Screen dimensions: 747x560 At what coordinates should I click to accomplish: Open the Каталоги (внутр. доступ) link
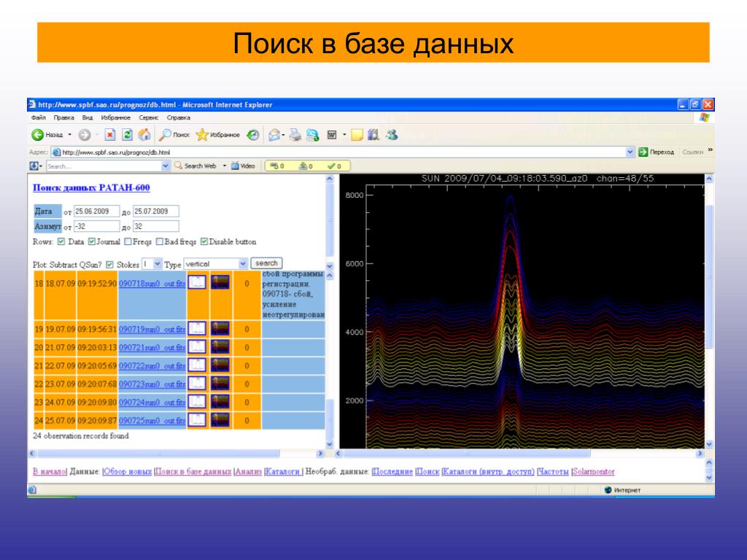point(488,472)
